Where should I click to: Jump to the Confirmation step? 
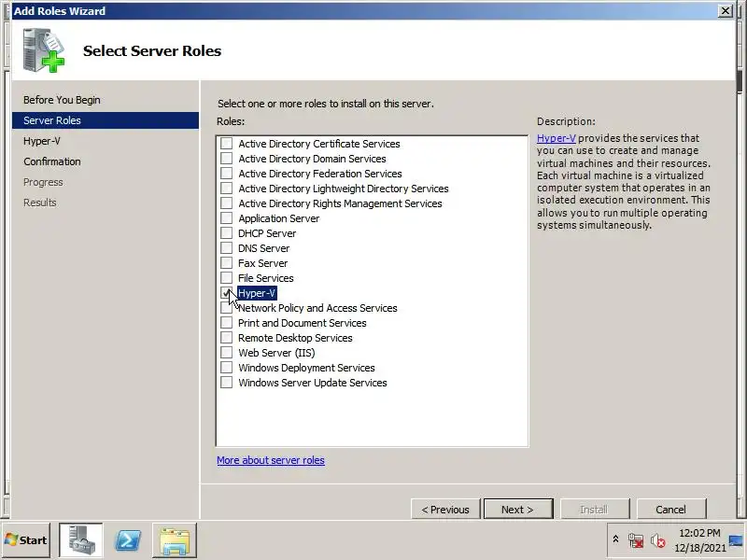point(52,161)
